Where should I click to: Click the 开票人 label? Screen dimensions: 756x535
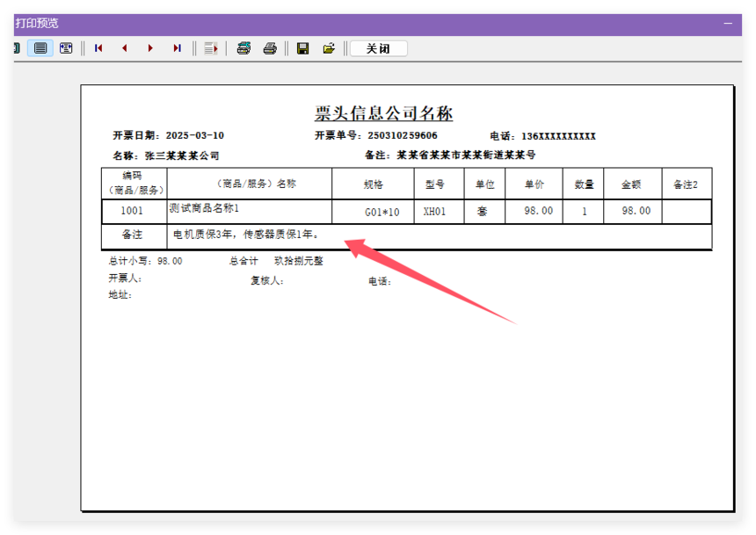click(125, 278)
